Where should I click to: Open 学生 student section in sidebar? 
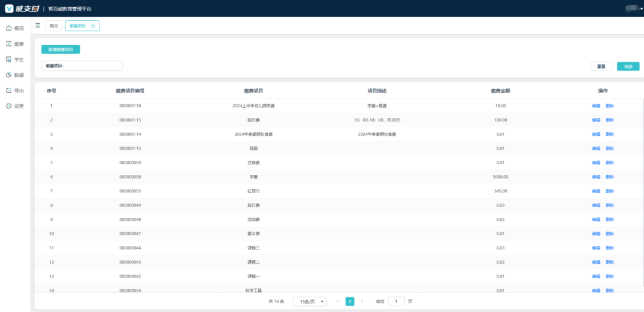pos(14,60)
